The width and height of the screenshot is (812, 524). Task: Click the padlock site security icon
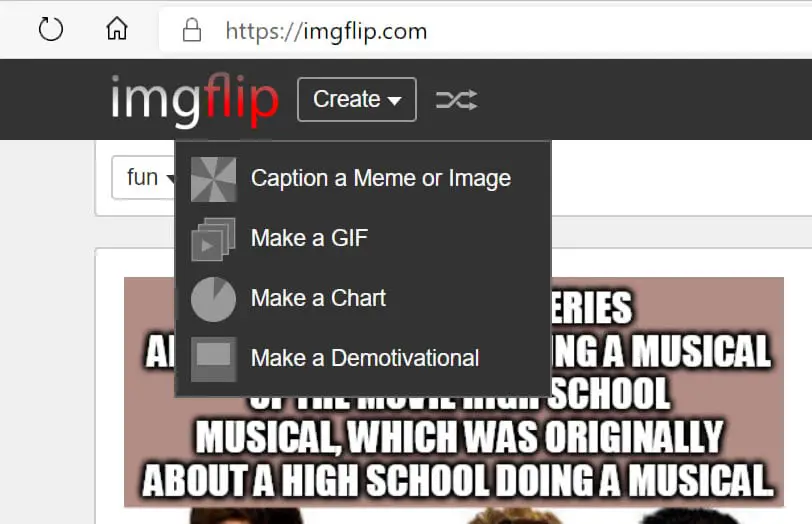(192, 30)
